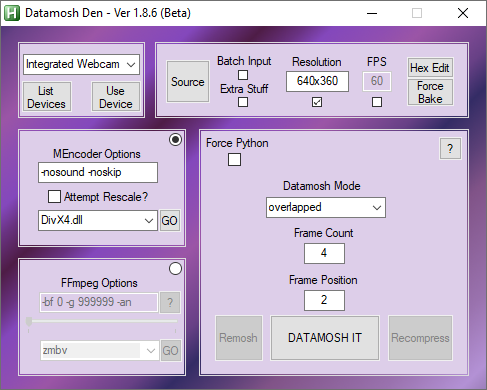Click the Frame Count field
The image size is (487, 390).
click(324, 253)
